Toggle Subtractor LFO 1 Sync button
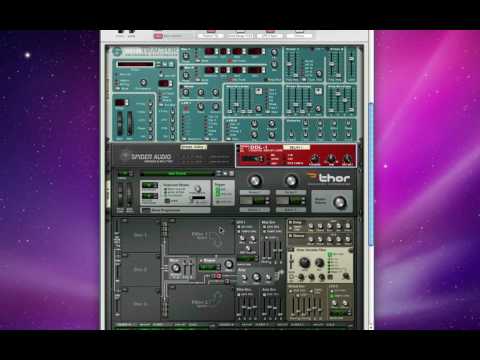480x360 pixels. (x=186, y=108)
